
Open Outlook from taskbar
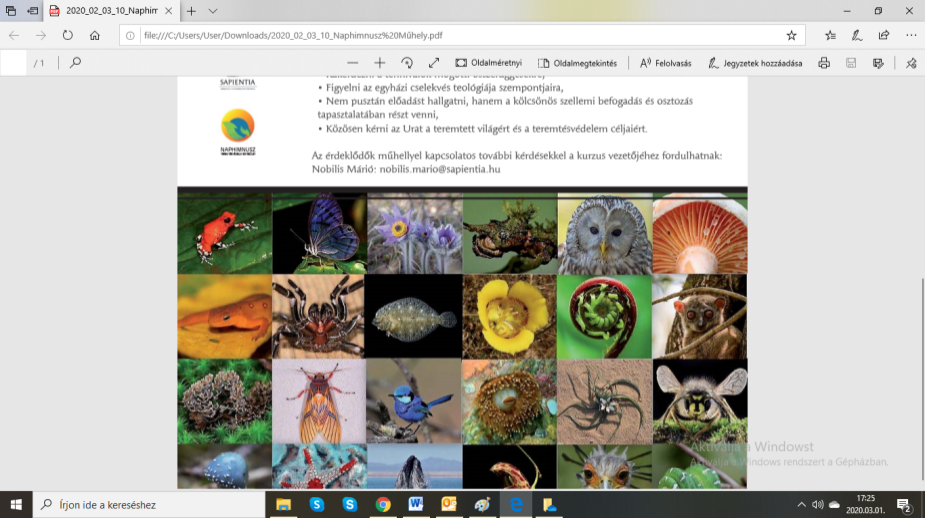tap(449, 504)
